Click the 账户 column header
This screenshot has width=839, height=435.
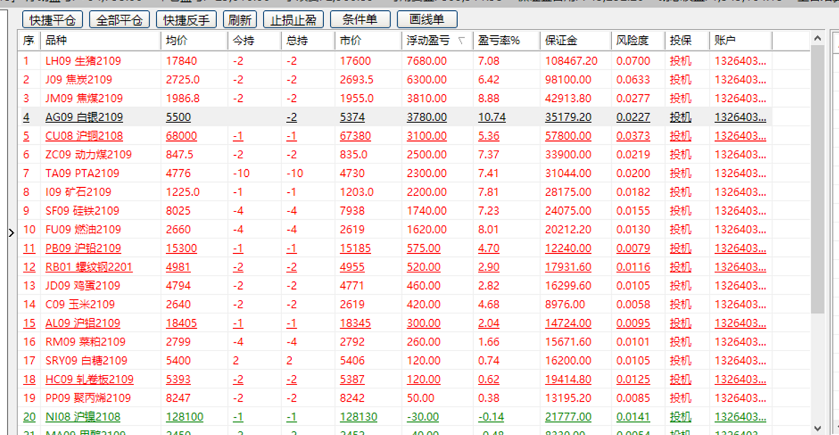tap(741, 41)
